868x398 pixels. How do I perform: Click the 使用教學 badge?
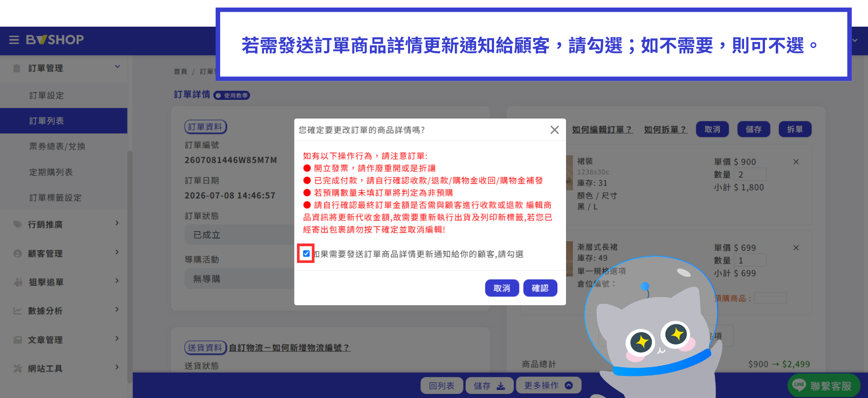tap(232, 95)
